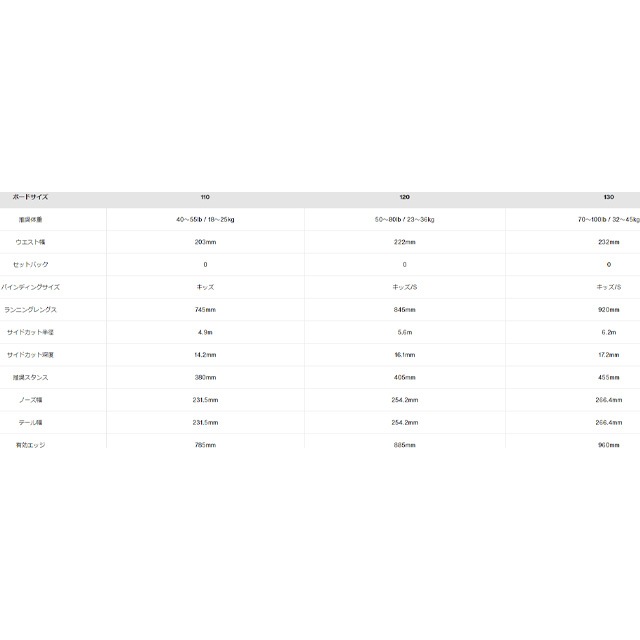The image size is (640, 640).
Task: Select the 130 board size column header
Action: pos(609,197)
